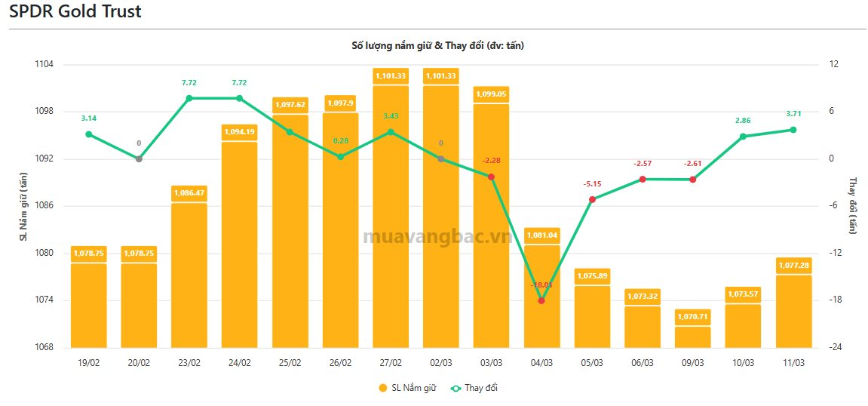The image size is (868, 406).
Task: Click the 1,077.28 bar for 11/03
Action: pyautogui.click(x=793, y=311)
